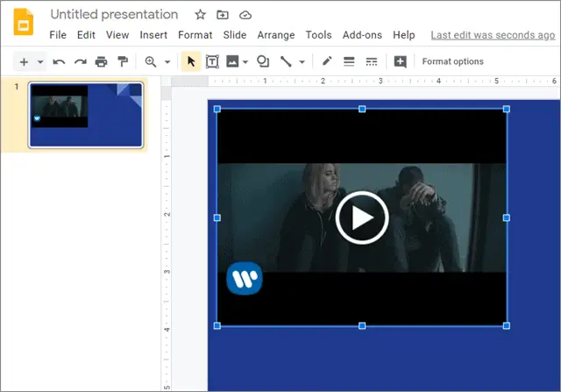Expand the new slide layout dropdown
The width and height of the screenshot is (561, 392).
pos(40,62)
